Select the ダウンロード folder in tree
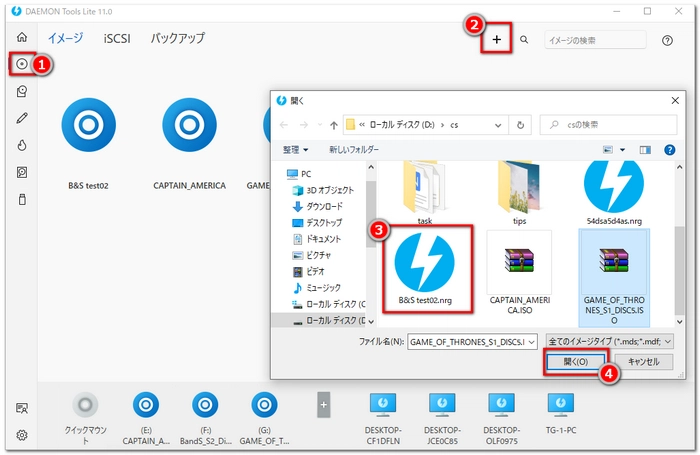The image size is (700, 455). click(x=323, y=206)
